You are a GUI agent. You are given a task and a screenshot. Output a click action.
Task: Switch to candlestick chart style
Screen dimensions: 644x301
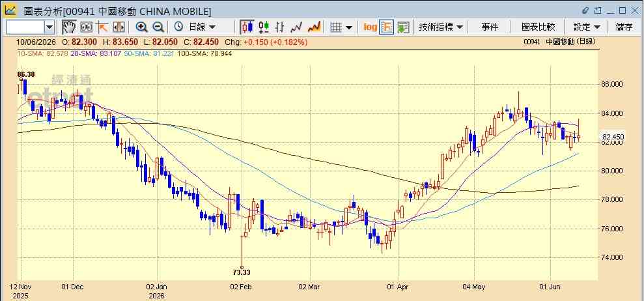click(x=247, y=27)
